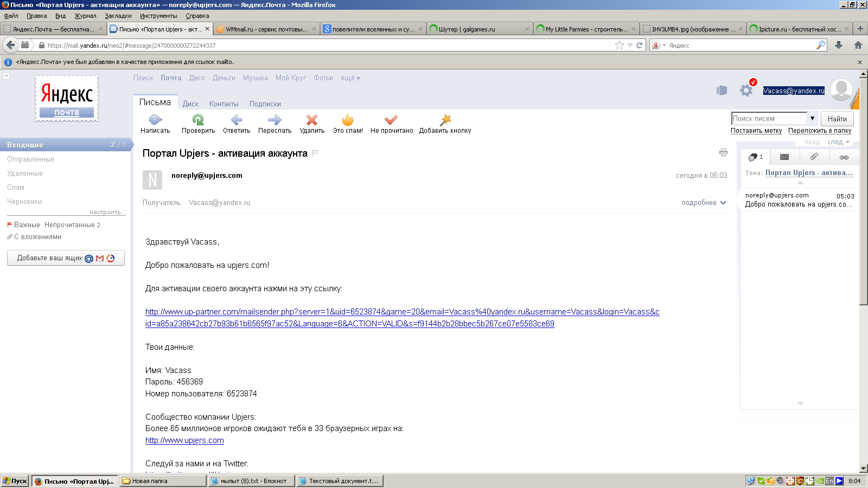868x488 pixels.
Task: Open the Журнал menu
Action: [x=85, y=16]
